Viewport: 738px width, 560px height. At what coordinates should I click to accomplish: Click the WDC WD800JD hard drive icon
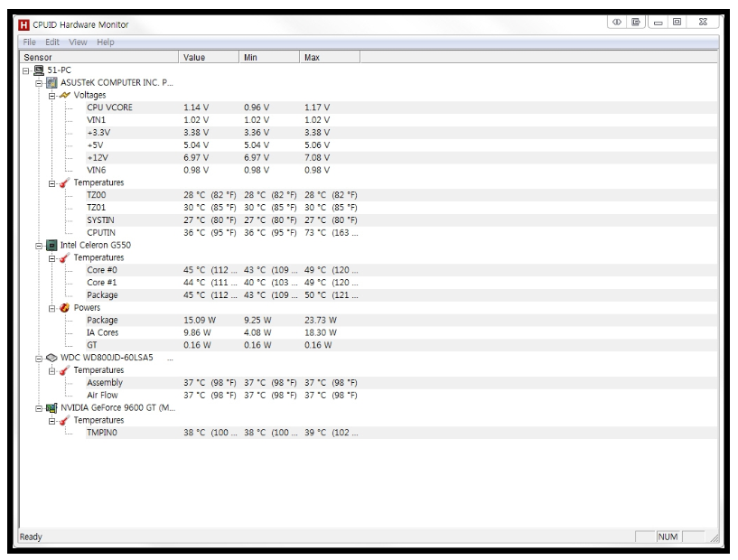click(51, 358)
